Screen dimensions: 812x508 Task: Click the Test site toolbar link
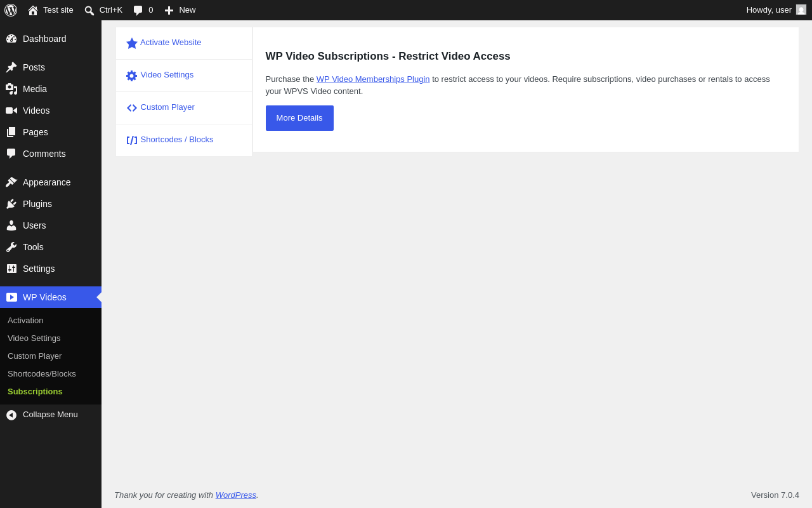coord(58,10)
